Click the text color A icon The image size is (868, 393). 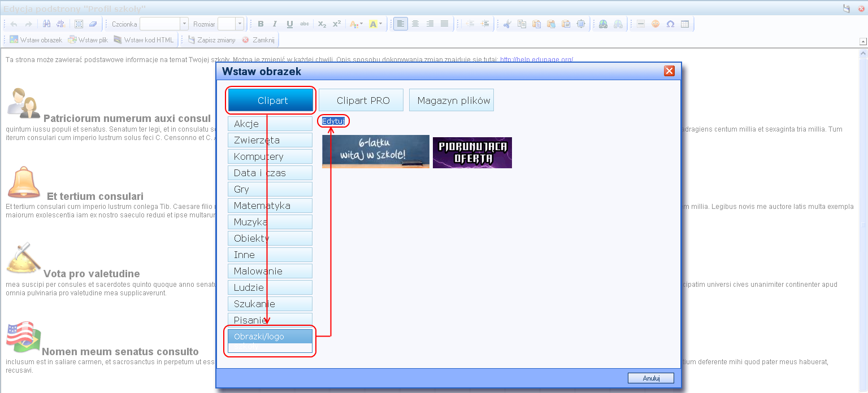click(354, 24)
